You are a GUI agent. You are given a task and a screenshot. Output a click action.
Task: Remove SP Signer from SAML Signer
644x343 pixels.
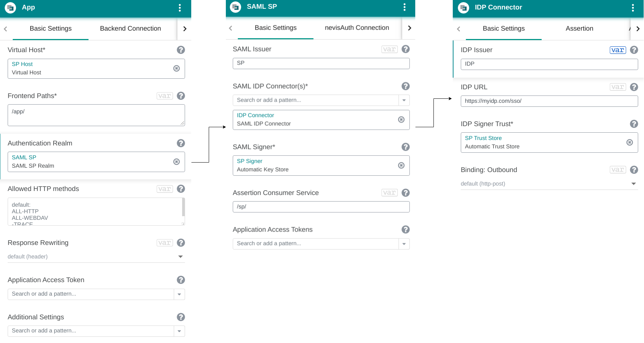[401, 165]
